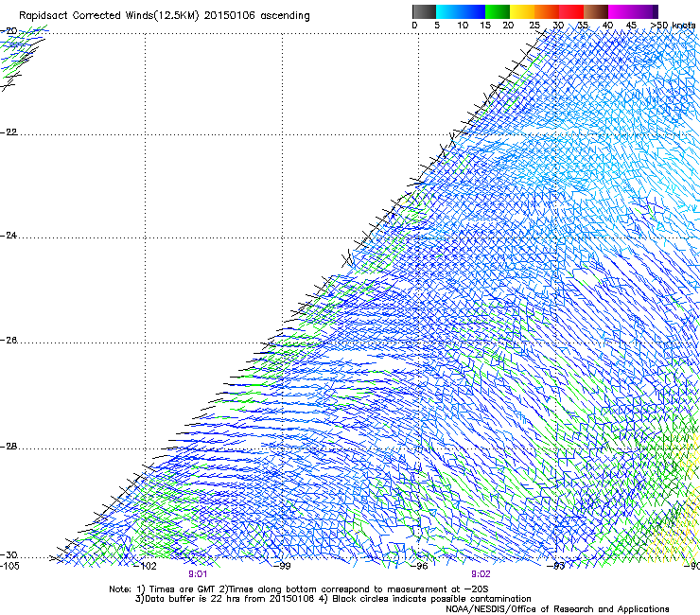Click the purple 9:01 swath time label
Screen dimensions: 700x615
click(x=198, y=574)
